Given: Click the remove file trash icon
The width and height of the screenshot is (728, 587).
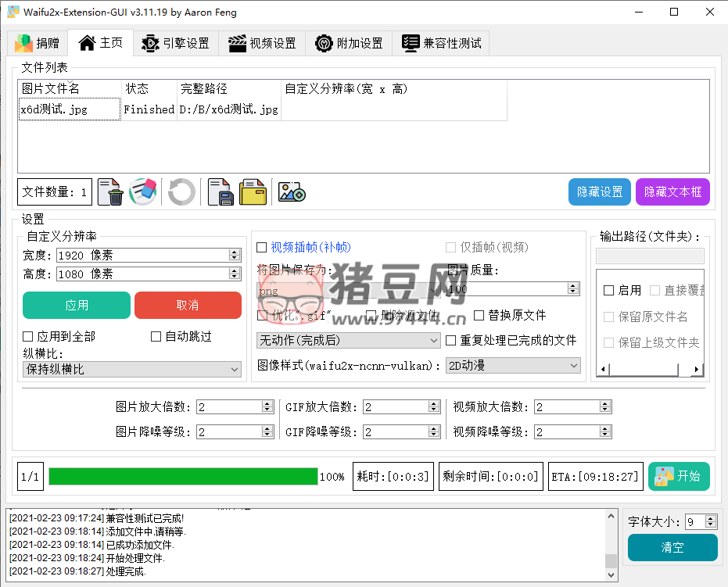Looking at the screenshot, I should (x=114, y=192).
